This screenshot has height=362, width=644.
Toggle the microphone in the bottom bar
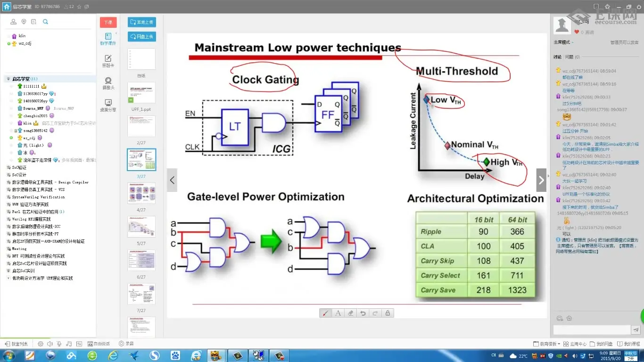click(59, 344)
